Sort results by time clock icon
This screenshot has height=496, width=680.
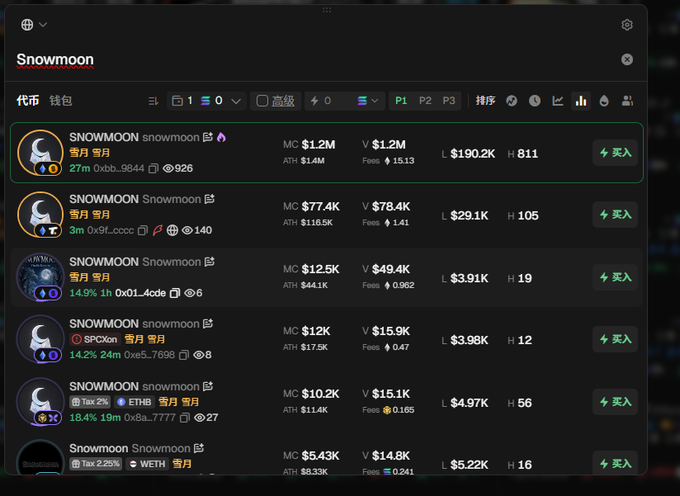coord(535,101)
